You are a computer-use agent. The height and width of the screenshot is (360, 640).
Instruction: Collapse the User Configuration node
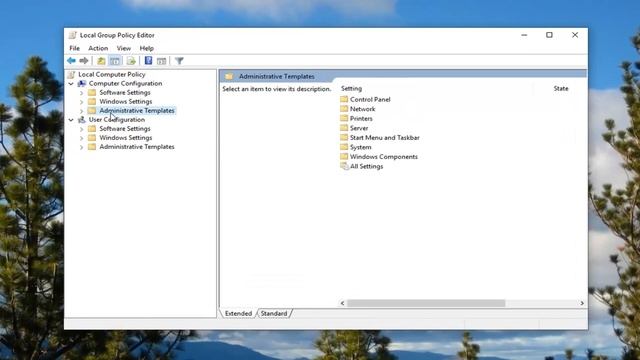[x=71, y=120]
